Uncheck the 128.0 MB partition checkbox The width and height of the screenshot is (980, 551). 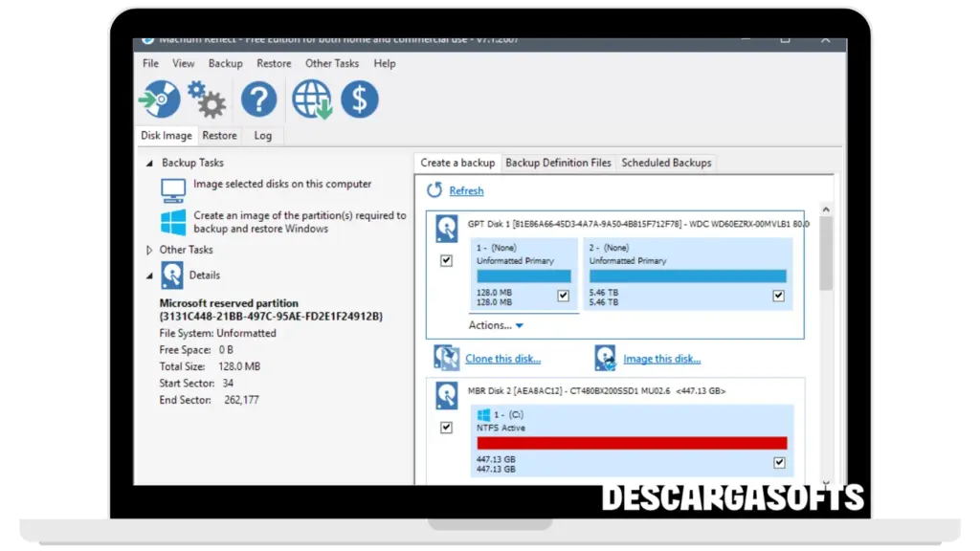563,297
